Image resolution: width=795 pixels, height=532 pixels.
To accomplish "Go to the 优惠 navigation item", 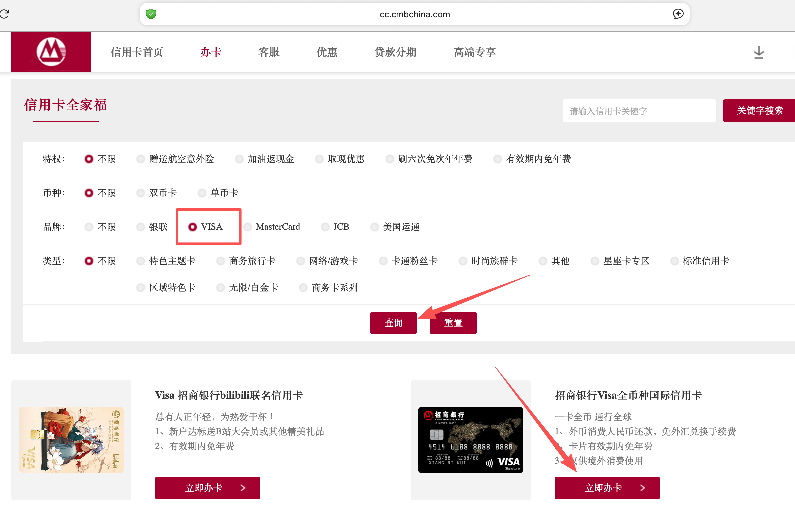I will (326, 52).
